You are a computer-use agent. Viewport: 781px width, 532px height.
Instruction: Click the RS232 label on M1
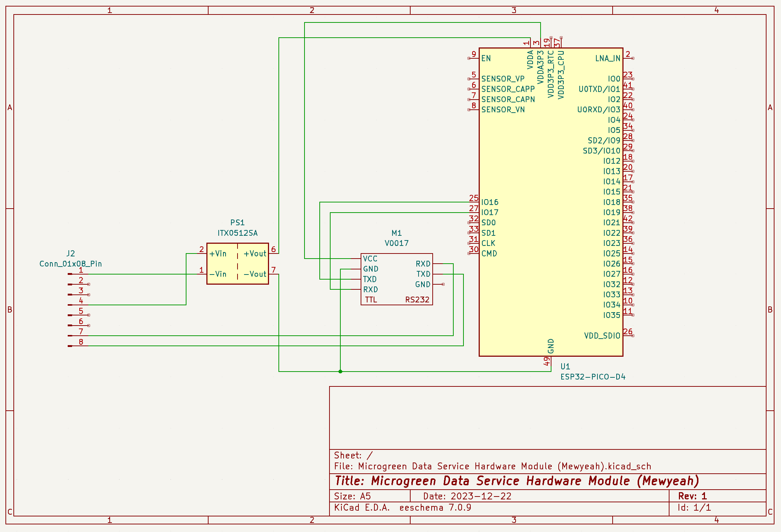(417, 299)
